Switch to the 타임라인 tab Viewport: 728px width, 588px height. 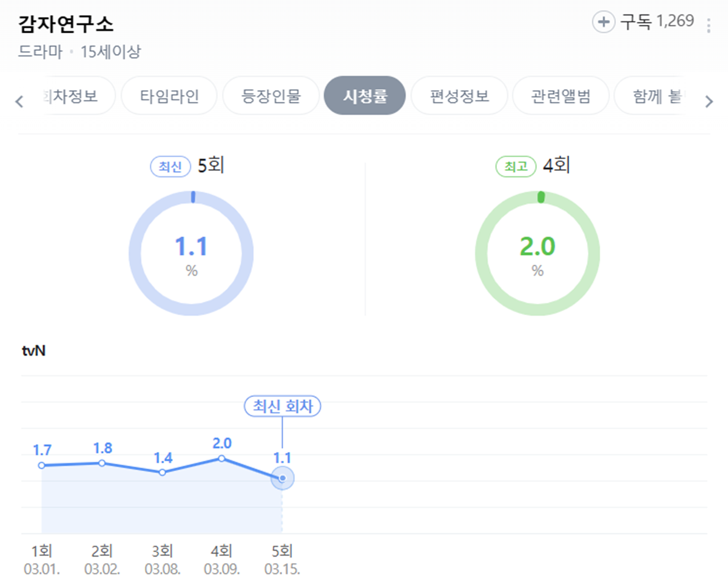click(169, 96)
